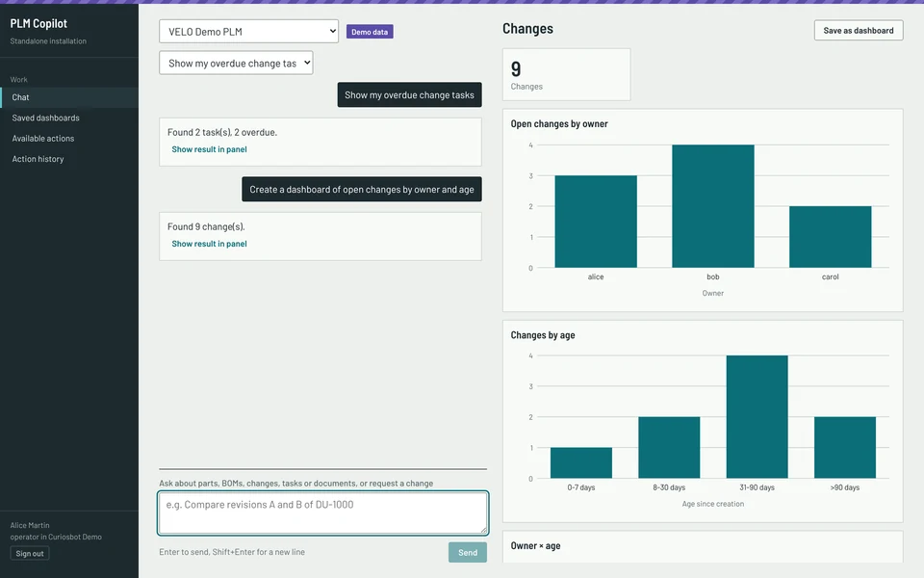Click the 'Age since creation' axis label

click(713, 504)
